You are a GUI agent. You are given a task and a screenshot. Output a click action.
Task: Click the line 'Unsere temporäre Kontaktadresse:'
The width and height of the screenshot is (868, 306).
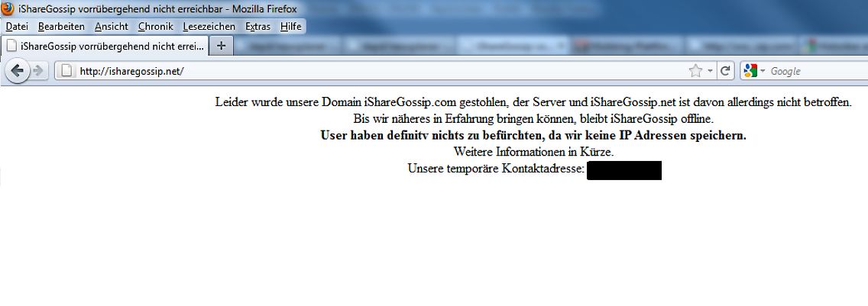[x=497, y=168]
